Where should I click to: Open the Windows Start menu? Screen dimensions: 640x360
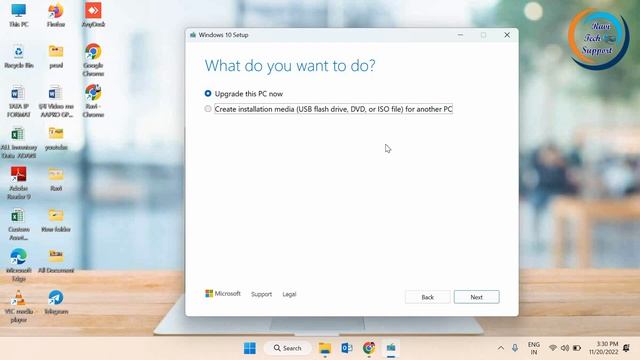(x=250, y=348)
